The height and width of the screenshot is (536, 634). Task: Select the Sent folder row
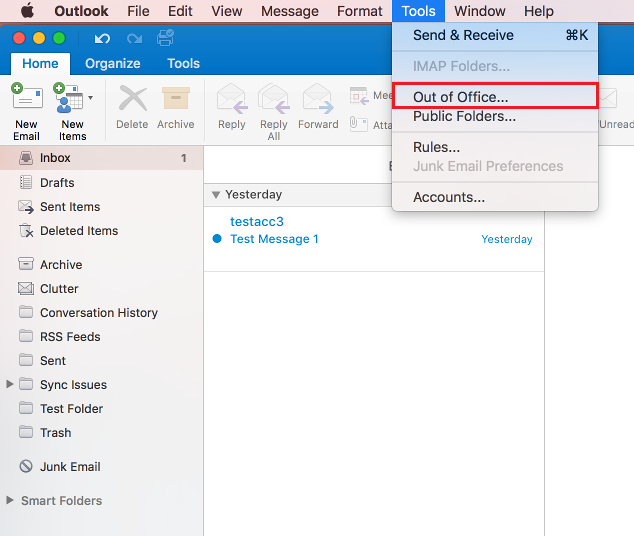click(101, 360)
